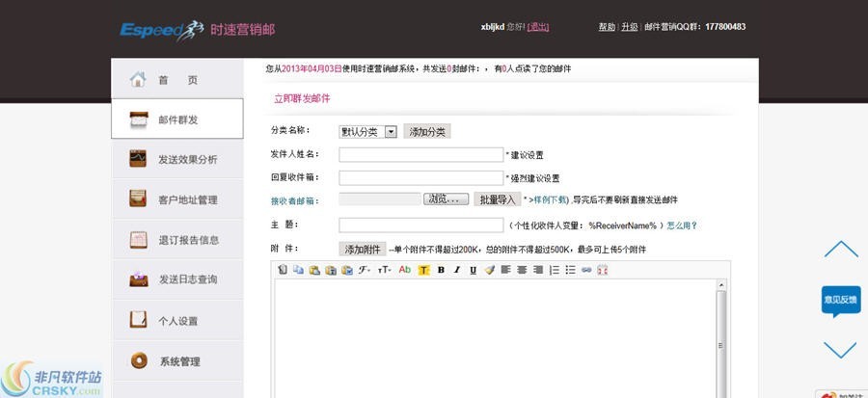Click the remove formatting brush icon

tap(489, 270)
